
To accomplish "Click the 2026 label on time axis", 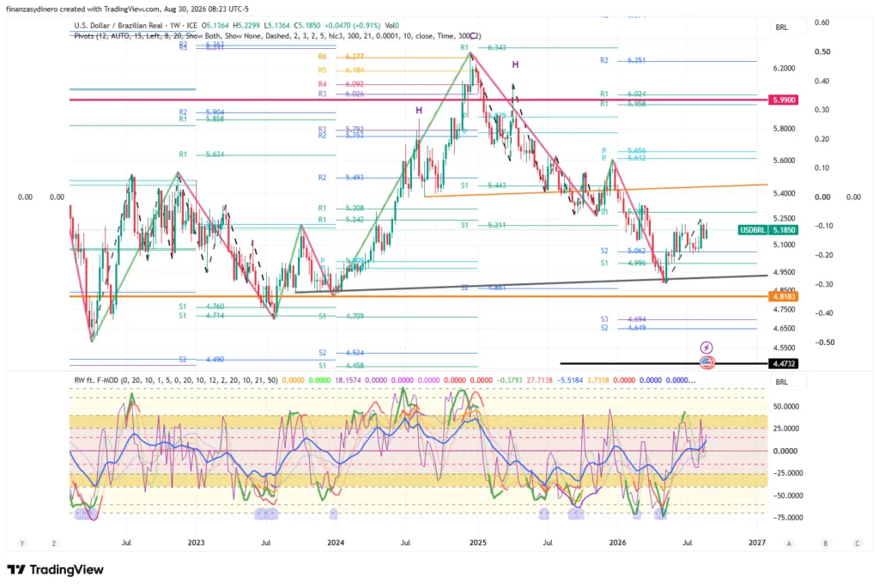I will (x=617, y=543).
